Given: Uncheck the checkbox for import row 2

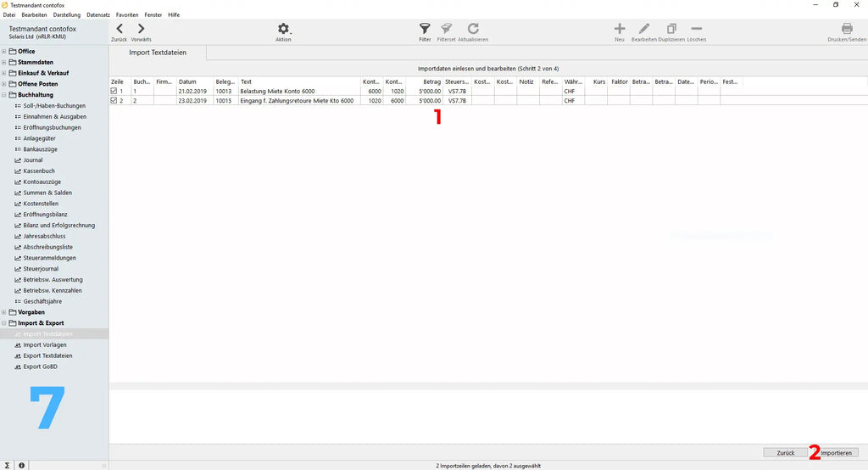Looking at the screenshot, I should pyautogui.click(x=114, y=100).
